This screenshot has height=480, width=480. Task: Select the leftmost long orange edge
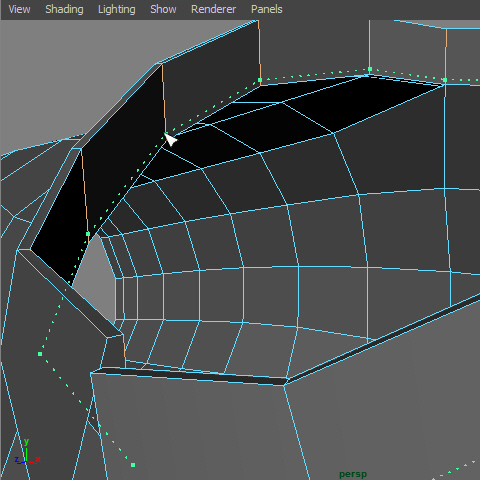tap(85, 191)
